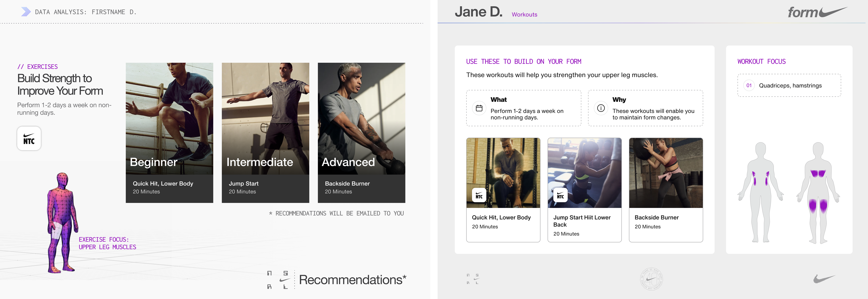This screenshot has height=299, width=868.
Task: Click the gray Nike swoosh bottom right
Action: point(824,279)
